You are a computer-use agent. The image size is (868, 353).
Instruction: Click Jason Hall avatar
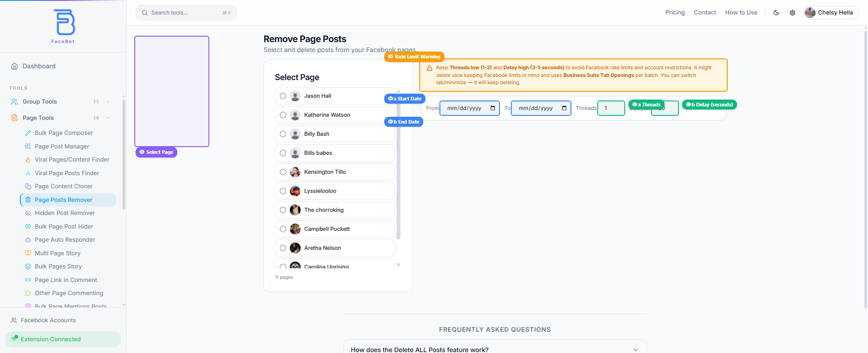click(295, 96)
